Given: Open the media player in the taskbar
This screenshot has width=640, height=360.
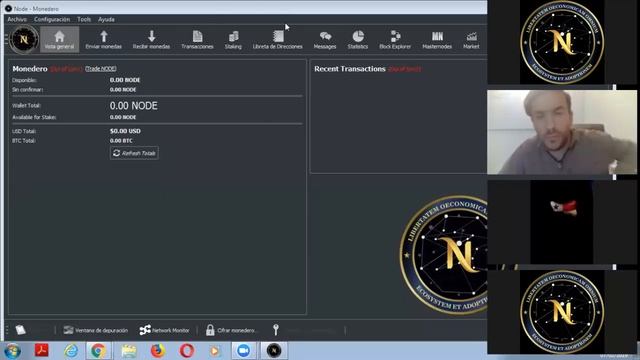Looking at the screenshot, I should click(x=215, y=351).
